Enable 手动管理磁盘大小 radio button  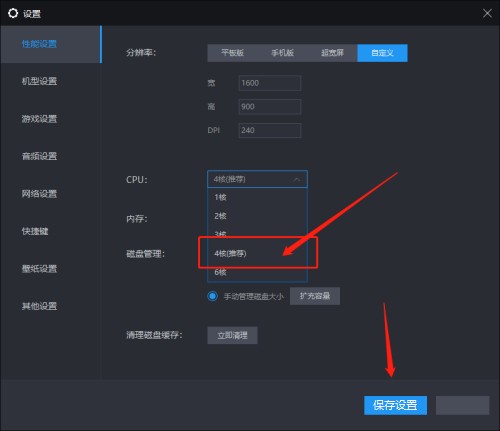point(212,296)
